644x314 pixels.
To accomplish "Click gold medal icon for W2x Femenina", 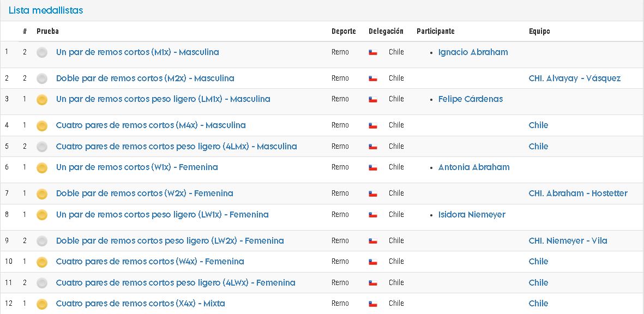I will click(x=42, y=194).
